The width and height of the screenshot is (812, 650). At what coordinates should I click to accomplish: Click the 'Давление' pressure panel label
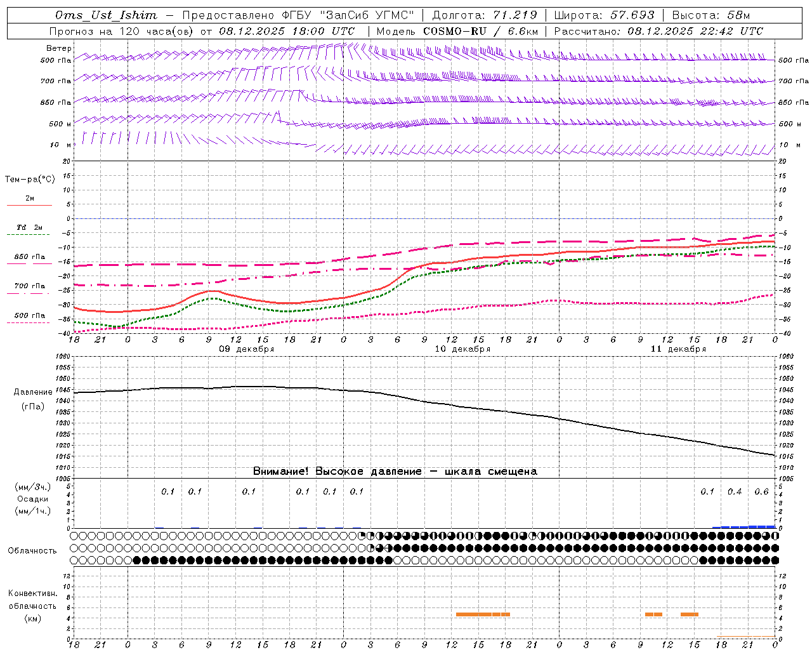33,392
